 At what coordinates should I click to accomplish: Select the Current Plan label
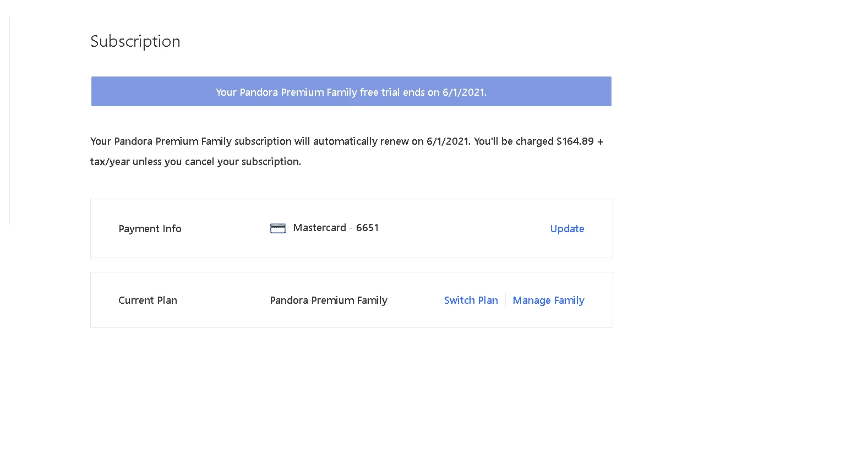coord(148,300)
